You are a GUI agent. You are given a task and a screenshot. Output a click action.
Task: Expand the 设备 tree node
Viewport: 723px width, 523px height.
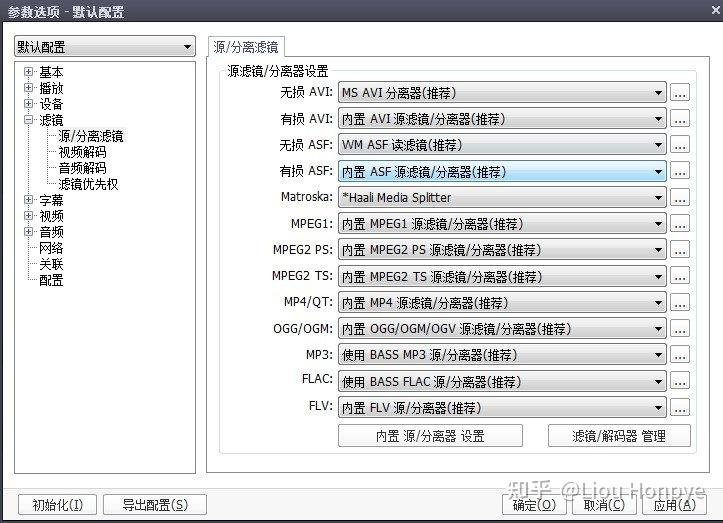coord(29,104)
